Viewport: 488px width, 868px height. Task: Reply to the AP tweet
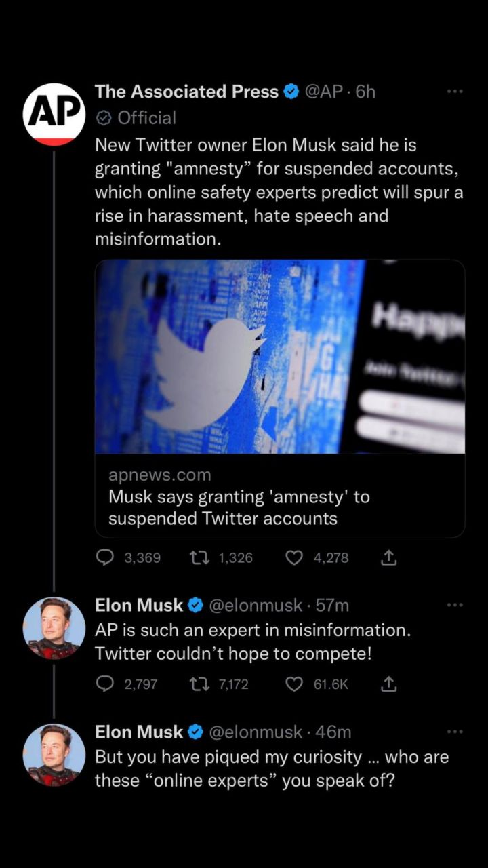coord(105,557)
